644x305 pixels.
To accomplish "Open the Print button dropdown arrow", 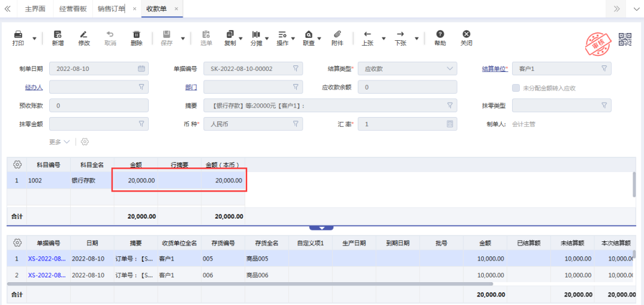I will click(34, 38).
